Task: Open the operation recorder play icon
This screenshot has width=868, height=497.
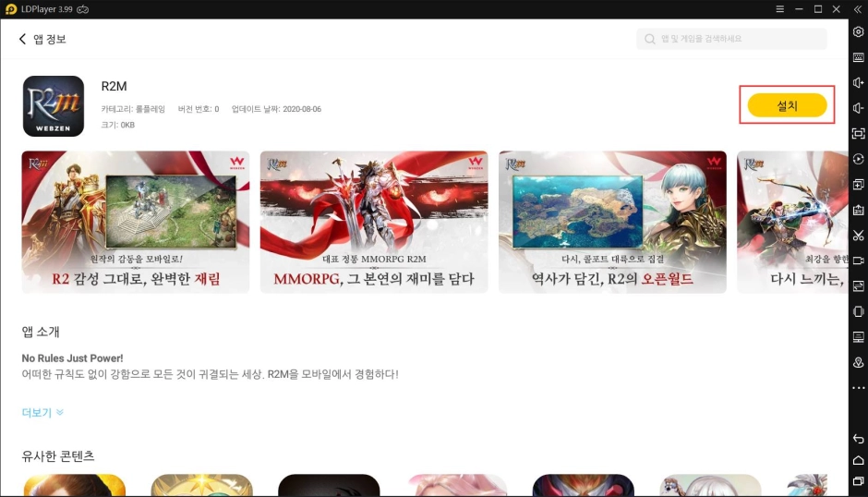Action: coord(858,159)
